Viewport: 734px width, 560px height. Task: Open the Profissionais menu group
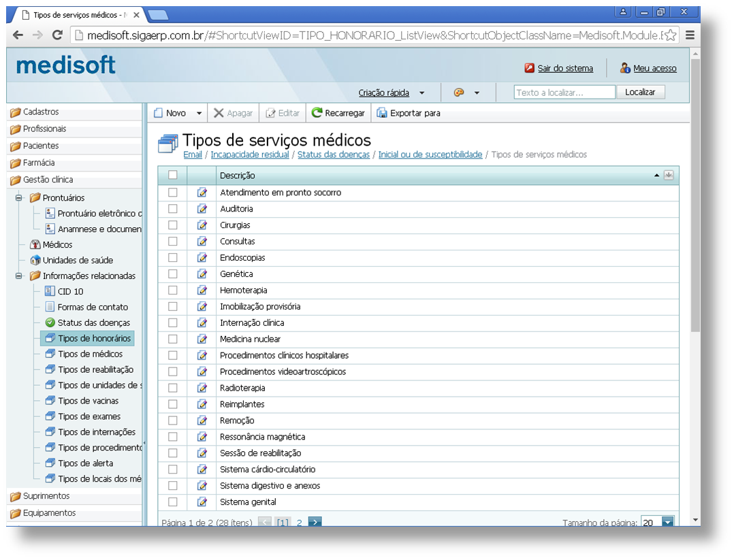74,129
